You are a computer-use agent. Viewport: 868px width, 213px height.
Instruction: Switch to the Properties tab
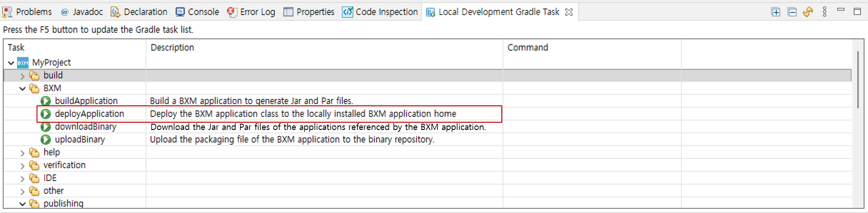coord(309,12)
